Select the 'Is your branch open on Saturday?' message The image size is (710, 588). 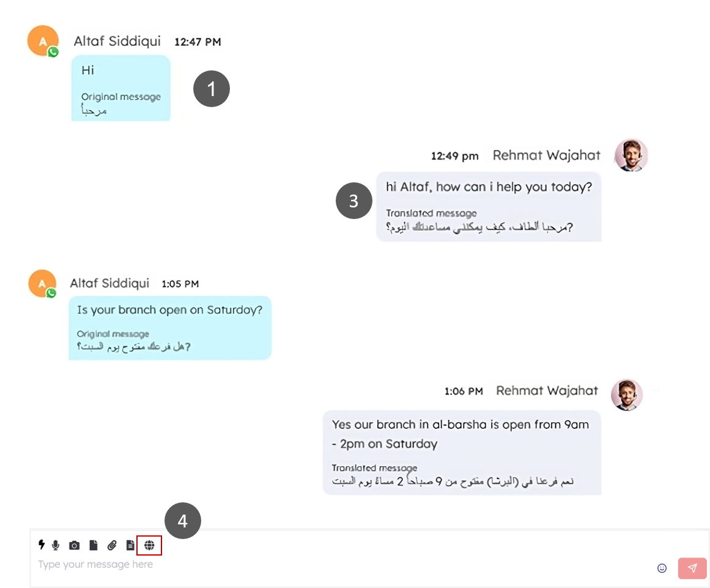point(169,328)
